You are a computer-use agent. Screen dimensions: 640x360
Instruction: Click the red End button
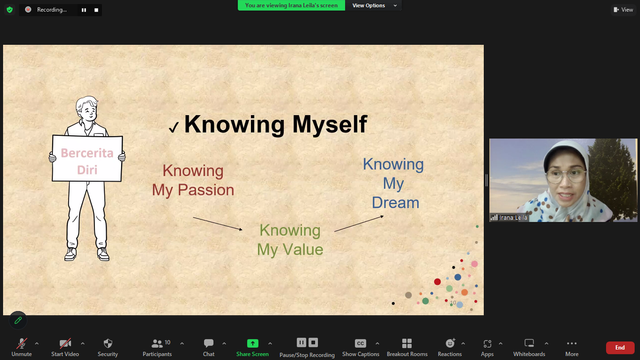pyautogui.click(x=620, y=347)
